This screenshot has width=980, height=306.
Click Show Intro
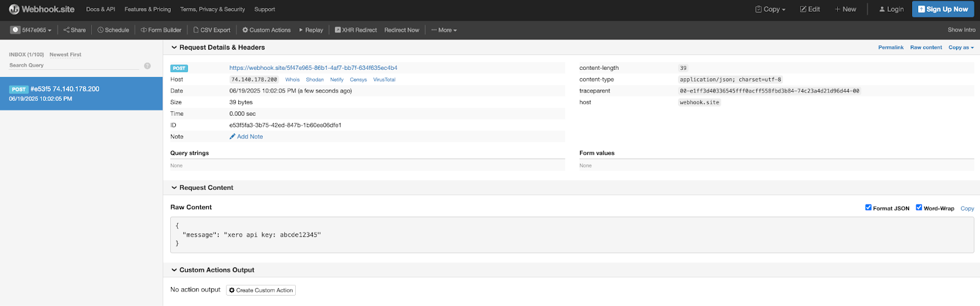click(x=962, y=30)
